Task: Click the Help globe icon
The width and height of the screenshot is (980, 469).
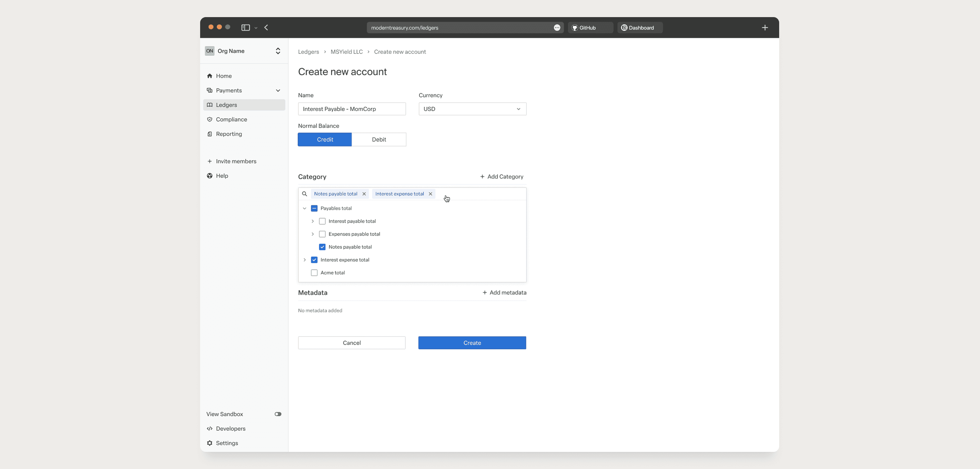Action: point(210,175)
